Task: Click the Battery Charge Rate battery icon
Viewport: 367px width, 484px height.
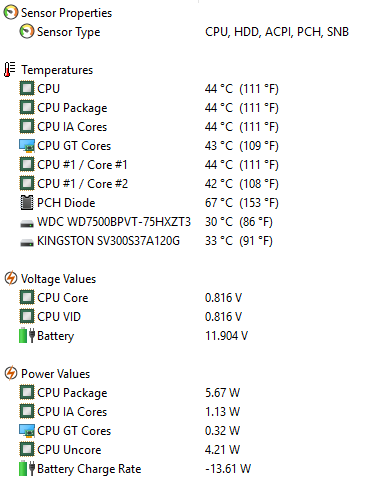Action: coord(27,468)
